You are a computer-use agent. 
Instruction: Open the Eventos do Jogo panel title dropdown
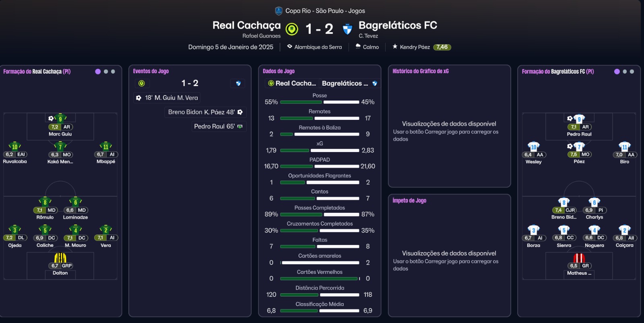pyautogui.click(x=151, y=71)
